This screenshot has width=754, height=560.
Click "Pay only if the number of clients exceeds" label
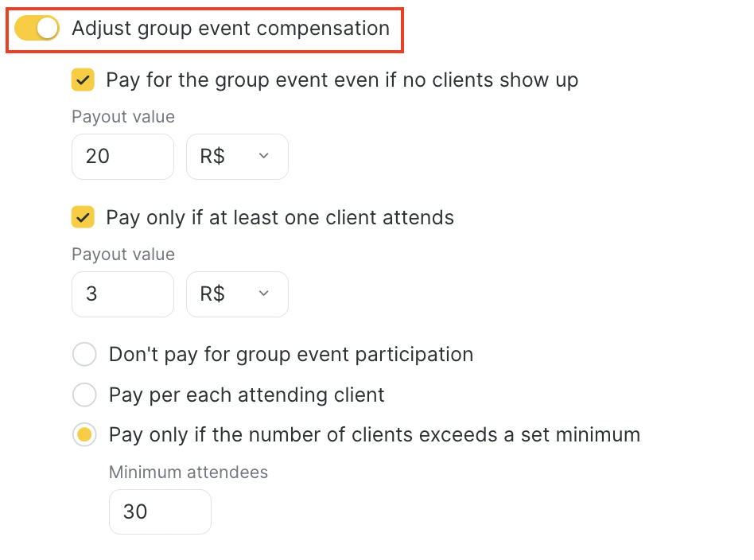374,435
